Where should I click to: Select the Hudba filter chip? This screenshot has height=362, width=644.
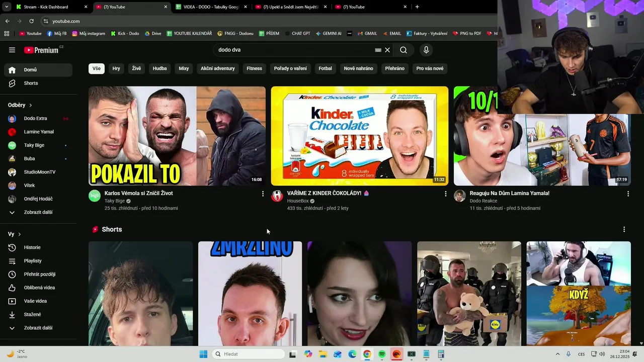click(x=159, y=68)
